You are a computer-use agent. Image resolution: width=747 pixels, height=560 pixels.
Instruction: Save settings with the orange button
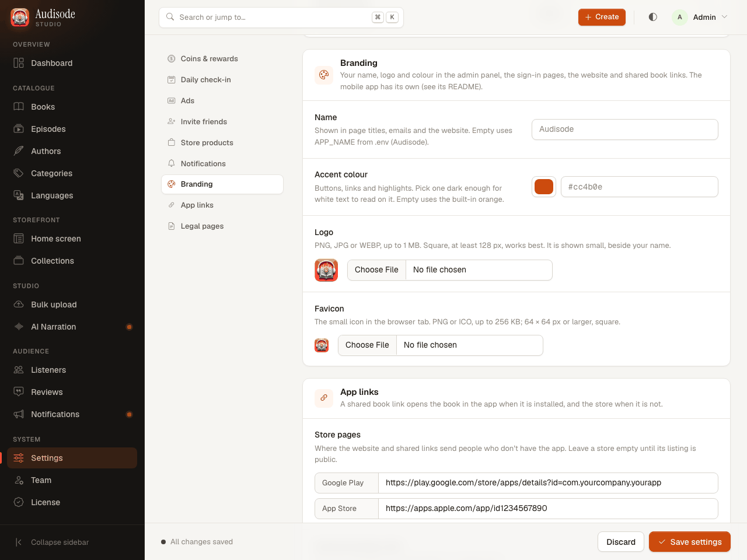(690, 542)
